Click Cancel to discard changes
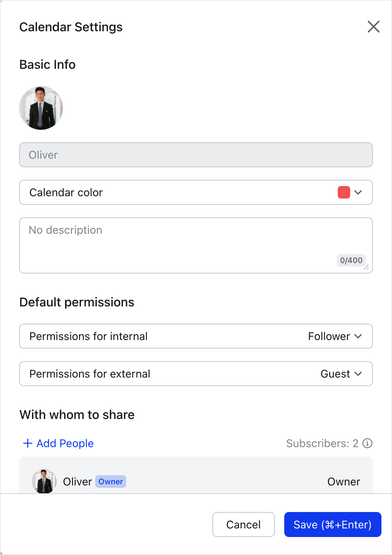The width and height of the screenshot is (392, 555). [x=244, y=525]
